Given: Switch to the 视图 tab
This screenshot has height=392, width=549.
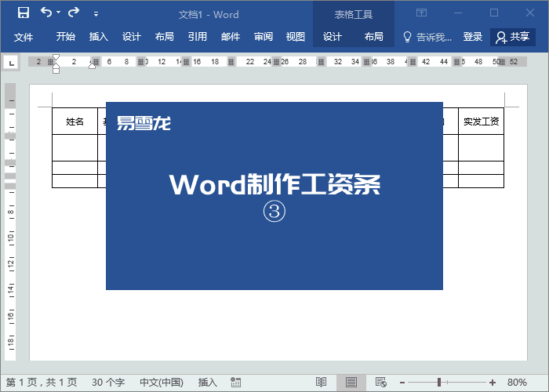Looking at the screenshot, I should (295, 36).
